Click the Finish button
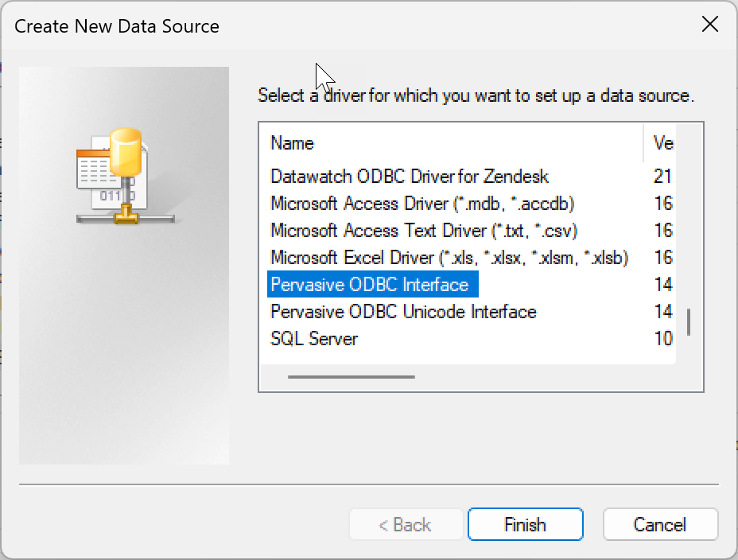Image resolution: width=738 pixels, height=560 pixels. [525, 524]
